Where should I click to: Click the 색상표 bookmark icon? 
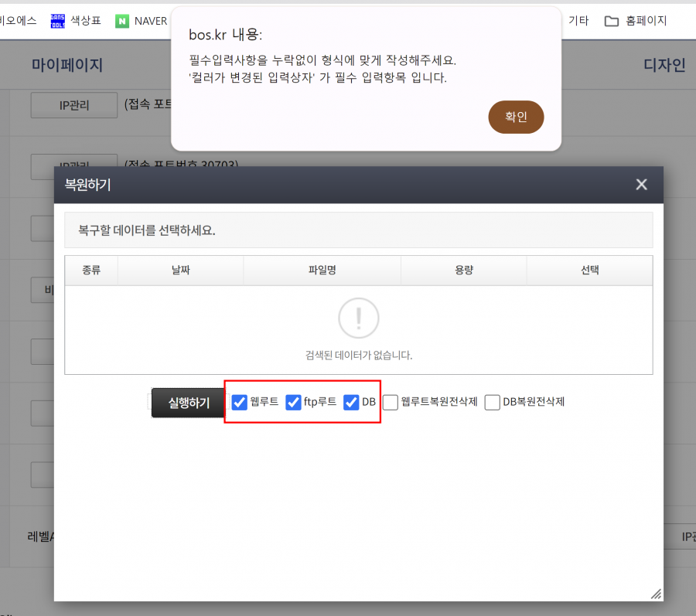pyautogui.click(x=57, y=21)
